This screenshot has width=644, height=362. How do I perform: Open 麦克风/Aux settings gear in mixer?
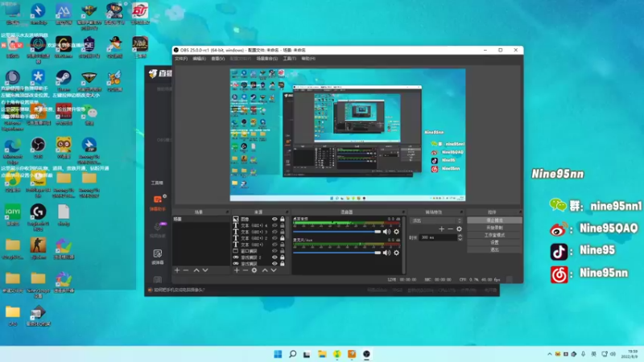396,253
